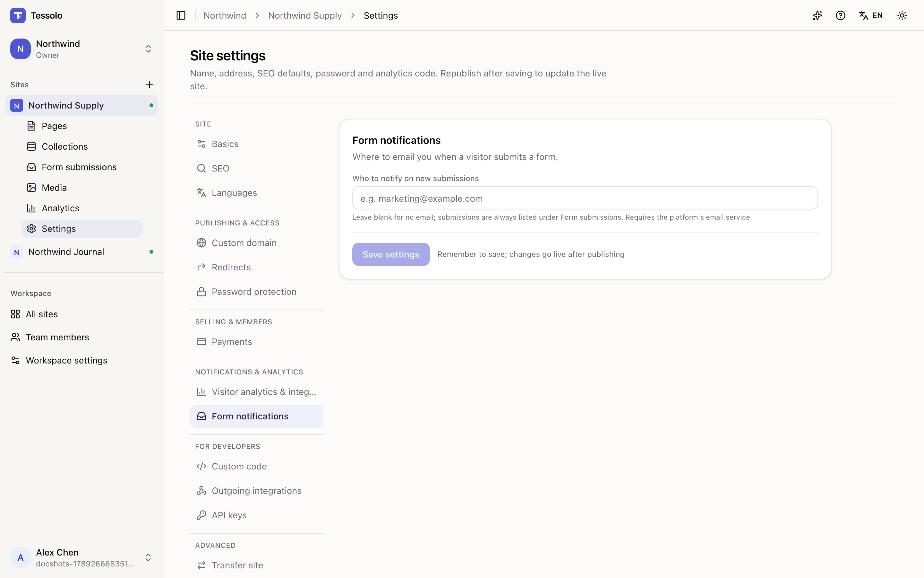This screenshot has width=924, height=578.
Task: Switch the light/dark theme sun icon
Action: (902, 15)
